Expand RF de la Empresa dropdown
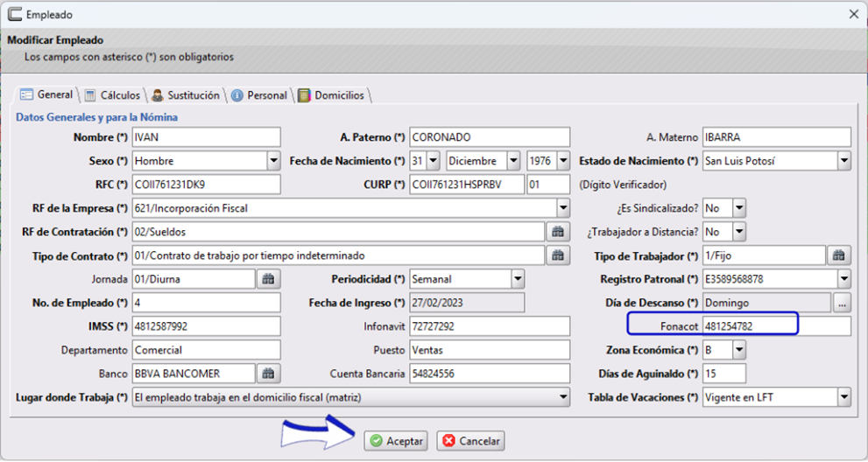Screen dimensions: 868x462 [x=563, y=208]
